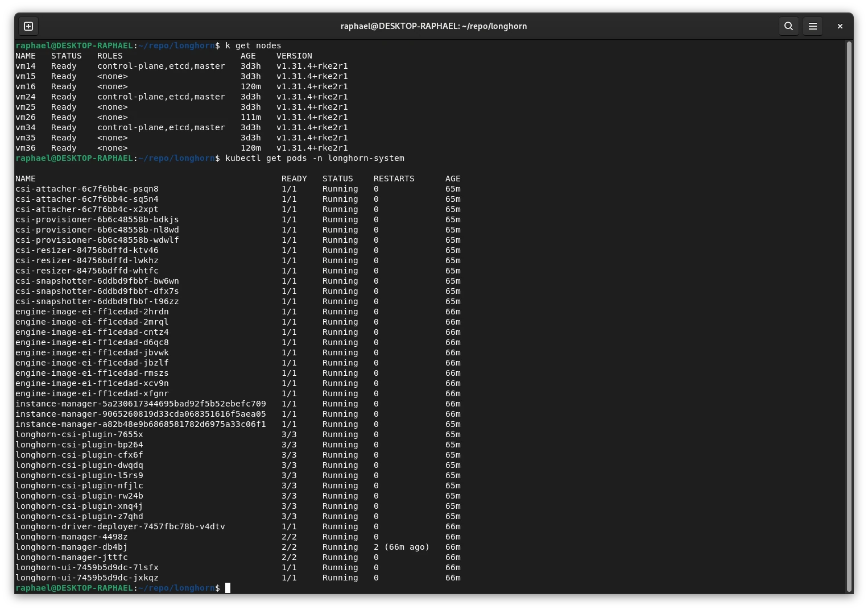Click the window title in header bar
This screenshot has width=868, height=610.
(433, 26)
